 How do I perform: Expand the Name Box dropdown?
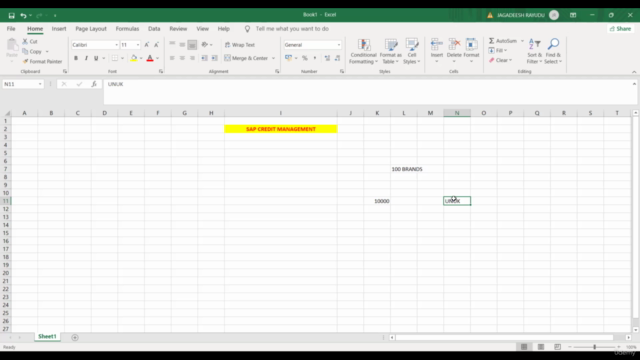click(40, 84)
